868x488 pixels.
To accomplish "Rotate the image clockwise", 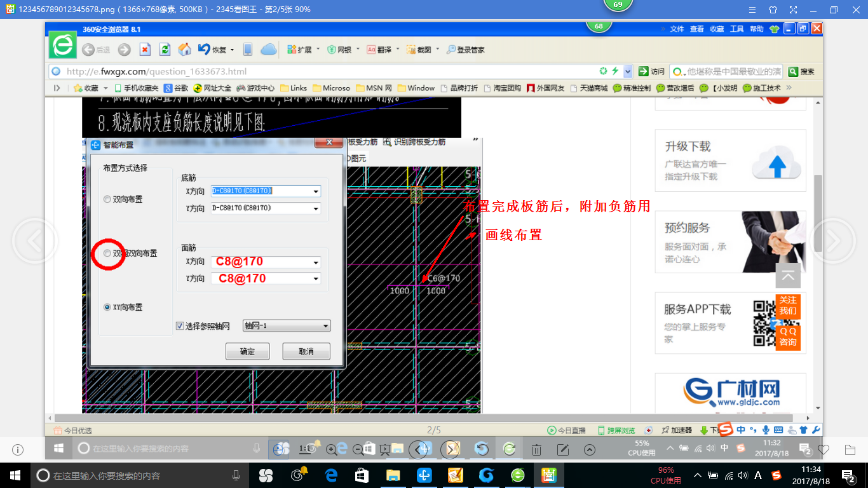I will point(509,449).
